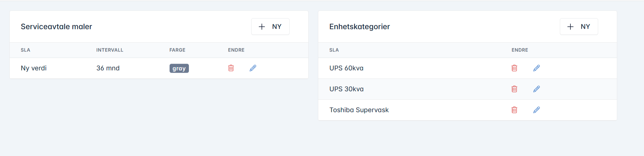This screenshot has height=156, width=644.
Task: Delete the UPS 60kva category
Action: click(514, 68)
